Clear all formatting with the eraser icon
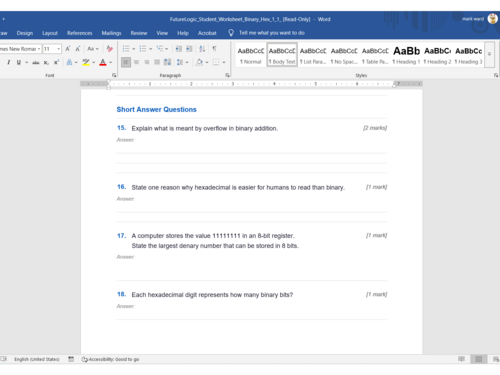Viewport: 500px width, 375px height. pyautogui.click(x=109, y=49)
